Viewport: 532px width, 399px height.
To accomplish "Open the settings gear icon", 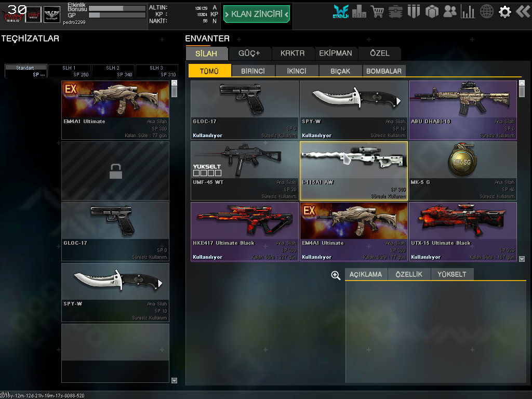I will tap(504, 12).
